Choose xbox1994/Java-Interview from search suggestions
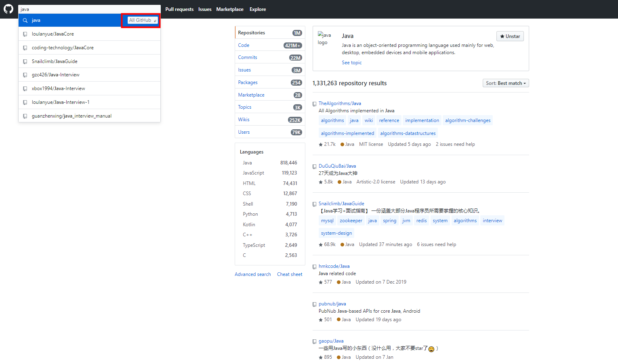This screenshot has width=618, height=364. pyautogui.click(x=89, y=88)
